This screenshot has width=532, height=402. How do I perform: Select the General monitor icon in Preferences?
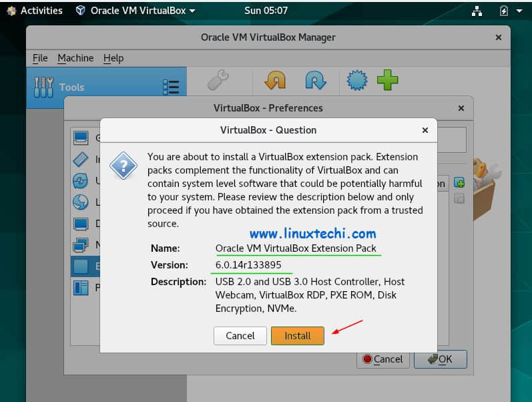pos(81,138)
